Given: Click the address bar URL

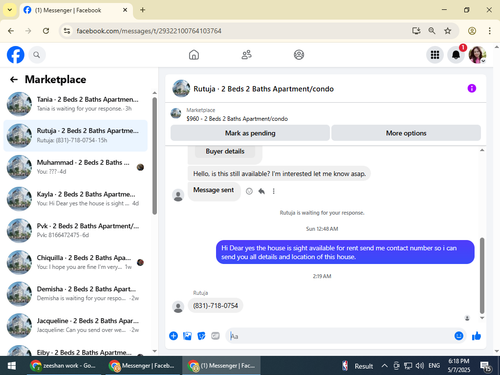Looking at the screenshot, I should pos(149,31).
